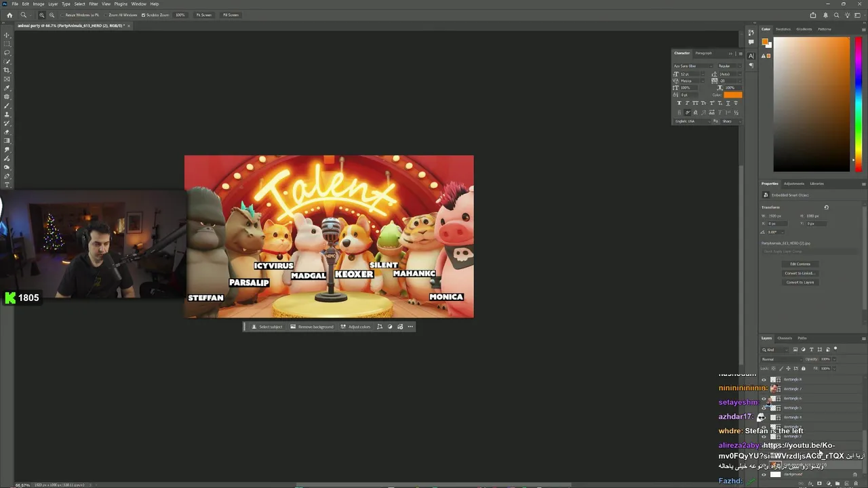Hide the Background layer
Viewport: 868px width, 488px height.
[x=764, y=474]
